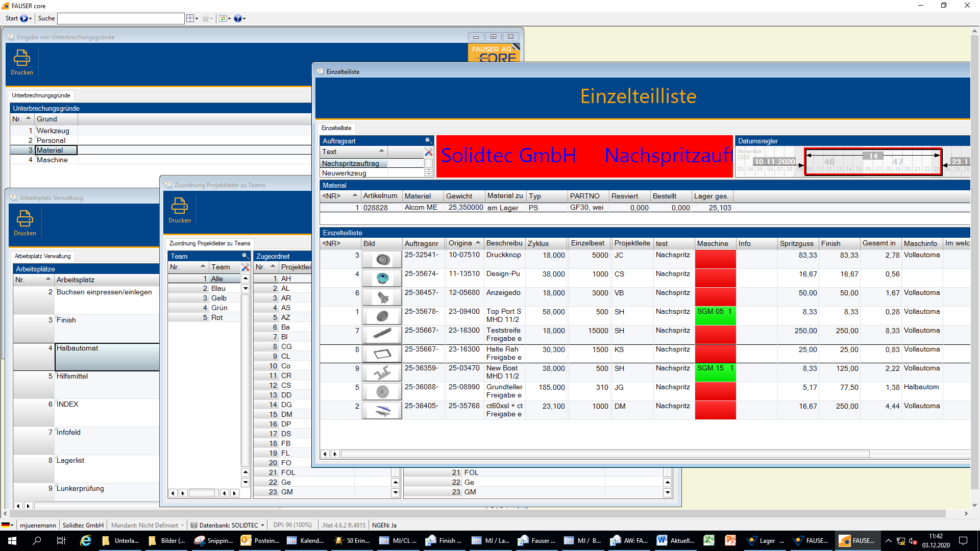This screenshot has height=551, width=980.
Task: Open Excel taskbar icon
Action: click(709, 541)
